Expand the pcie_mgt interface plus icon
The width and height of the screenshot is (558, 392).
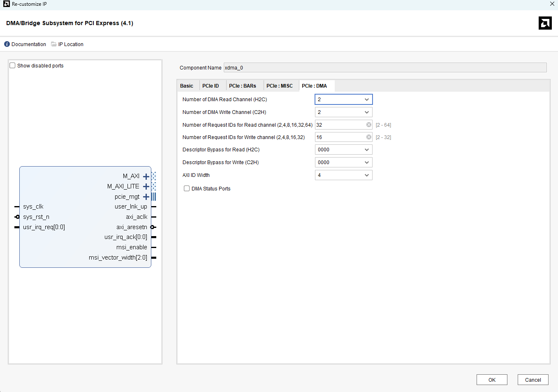click(x=146, y=197)
